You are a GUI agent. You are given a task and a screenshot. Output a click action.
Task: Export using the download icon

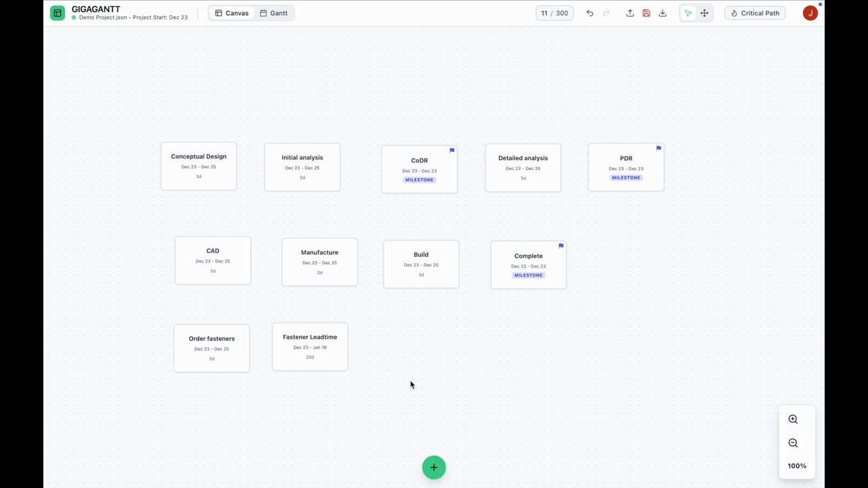[x=663, y=13]
